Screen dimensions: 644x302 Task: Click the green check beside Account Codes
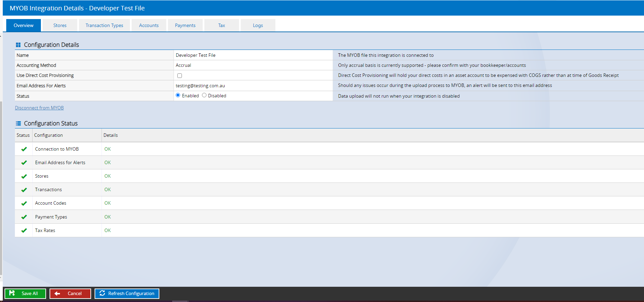pyautogui.click(x=24, y=203)
